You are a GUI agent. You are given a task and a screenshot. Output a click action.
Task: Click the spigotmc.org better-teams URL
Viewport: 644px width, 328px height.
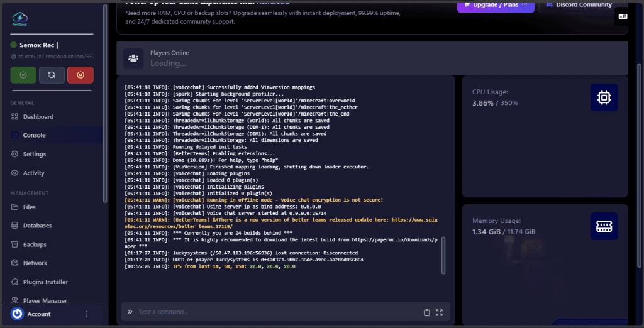point(281,223)
